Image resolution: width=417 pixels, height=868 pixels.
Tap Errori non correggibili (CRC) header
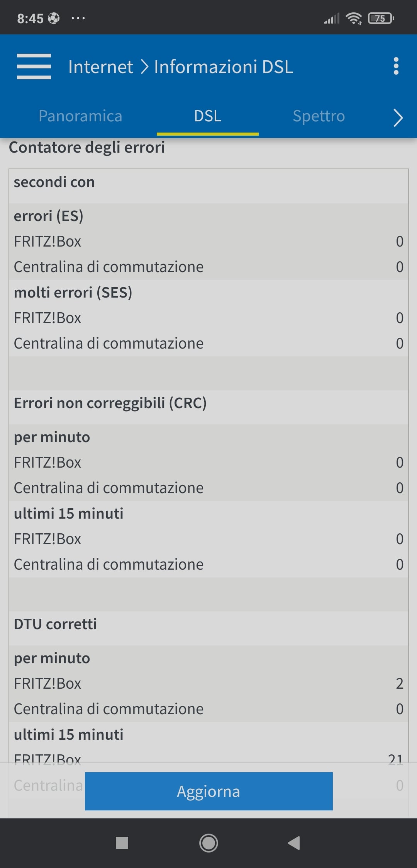pos(110,403)
